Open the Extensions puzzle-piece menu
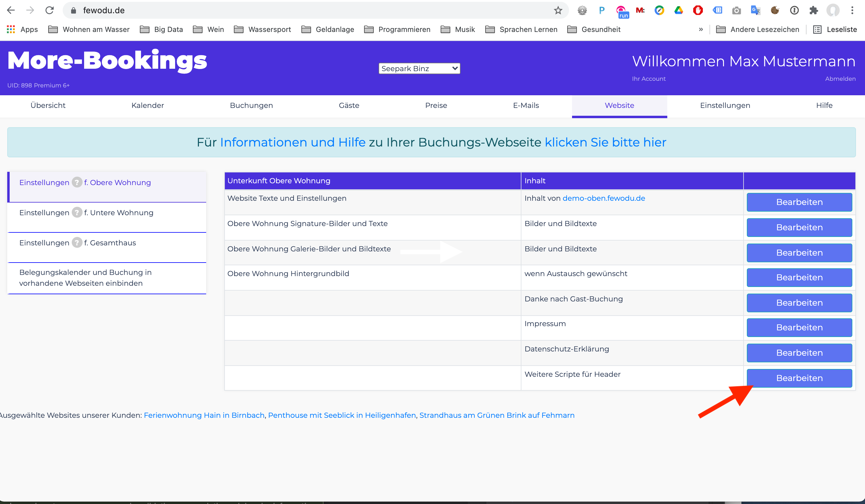This screenshot has width=865, height=504. click(x=813, y=11)
